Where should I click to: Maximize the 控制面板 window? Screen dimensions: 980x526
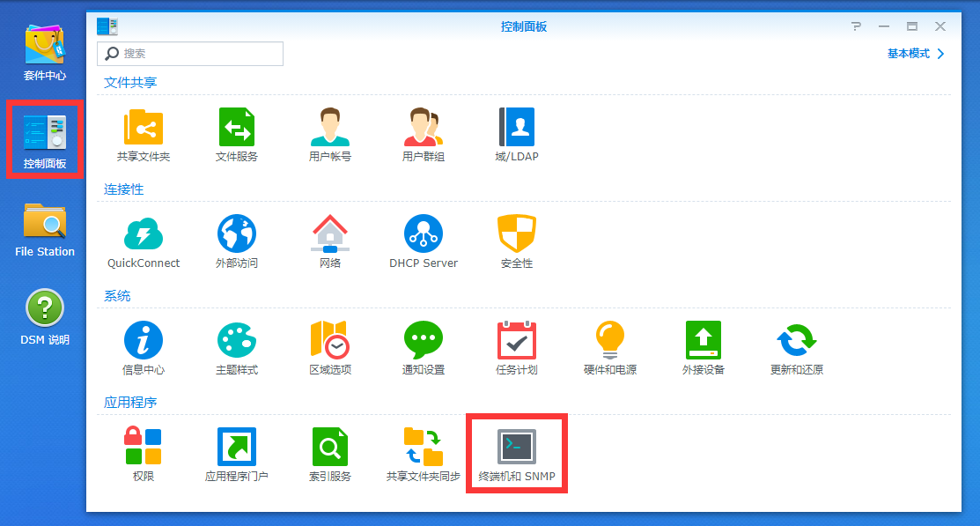[x=912, y=26]
